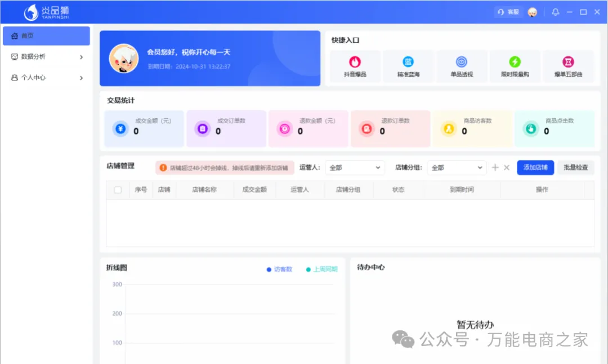The image size is (608, 364).
Task: Open the user avatar in title bar
Action: (x=532, y=12)
